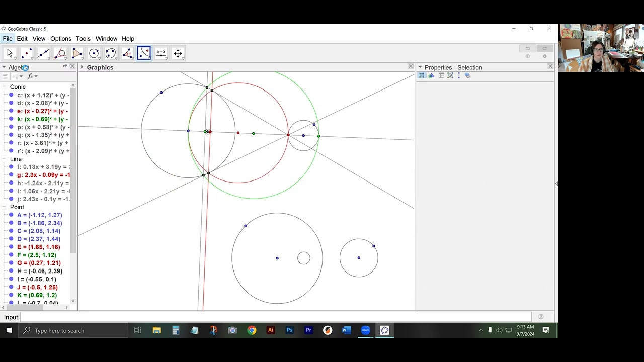Select the Slider a=2 tool
Screen dimensions: 644x362
click(x=161, y=53)
